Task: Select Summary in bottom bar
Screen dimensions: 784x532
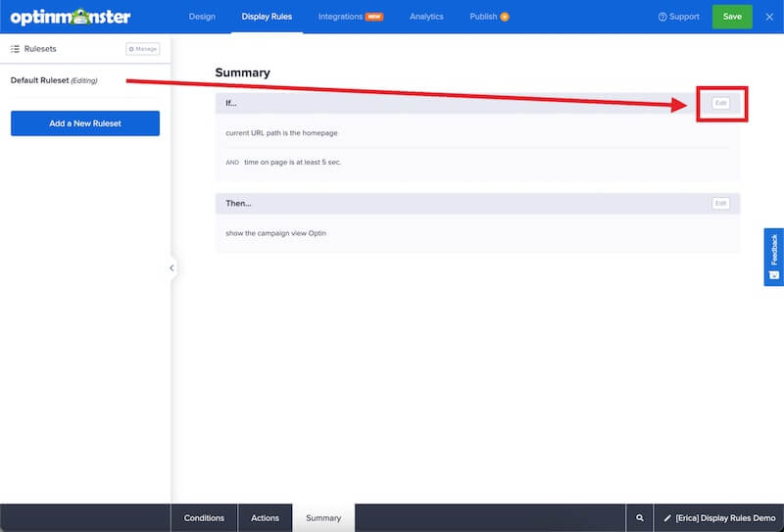Action: (x=323, y=518)
